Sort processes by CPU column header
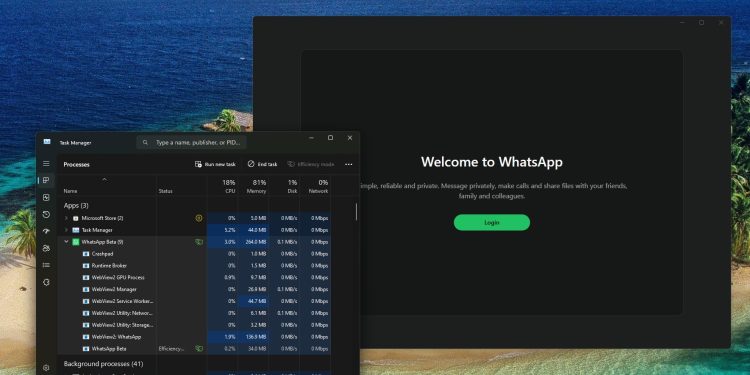 click(x=222, y=186)
